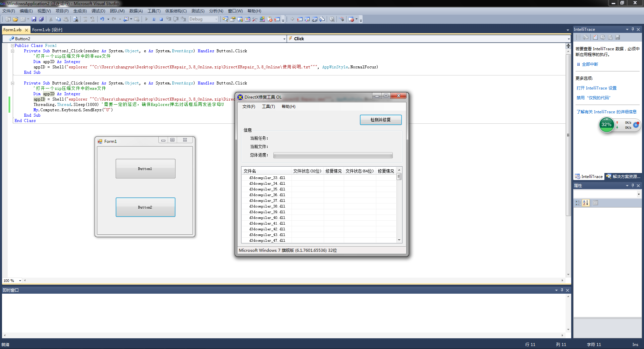Click the Undo arrow icon
644x349 pixels.
[x=102, y=19]
